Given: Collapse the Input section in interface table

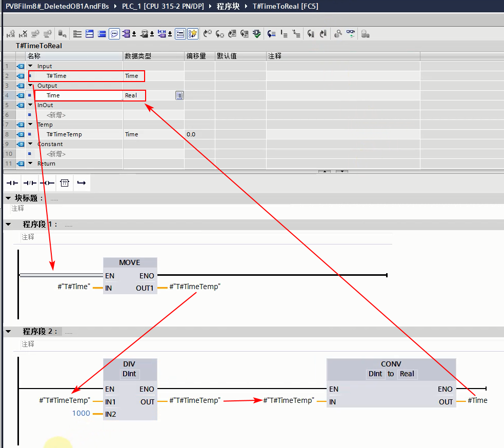Looking at the screenshot, I should [30, 66].
